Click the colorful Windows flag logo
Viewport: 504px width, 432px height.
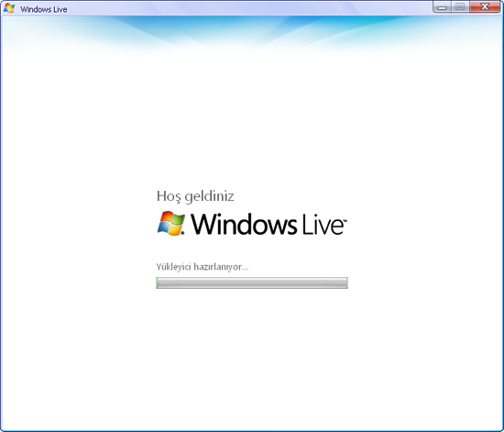click(171, 224)
